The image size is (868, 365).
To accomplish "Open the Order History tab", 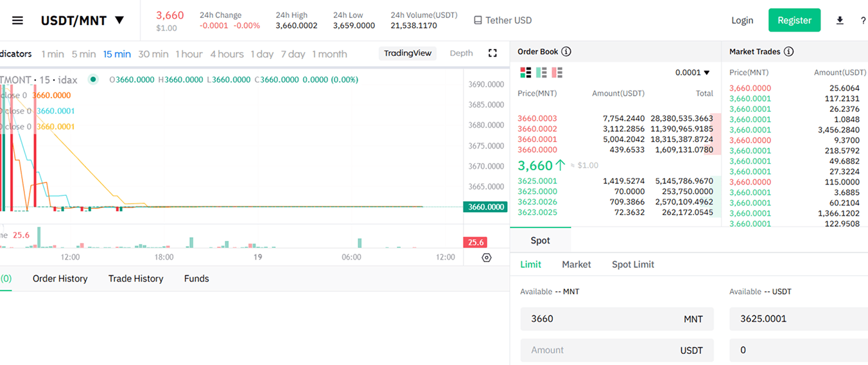I will (60, 278).
